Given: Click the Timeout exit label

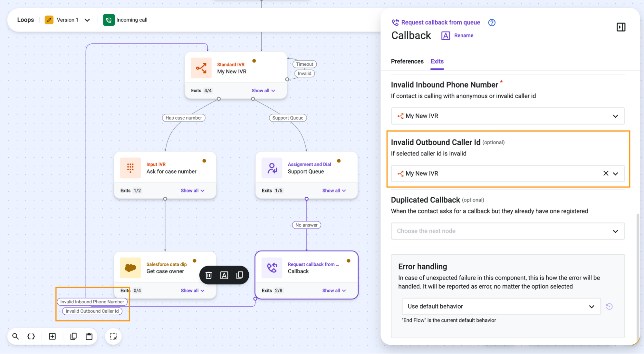Looking at the screenshot, I should [x=304, y=64].
